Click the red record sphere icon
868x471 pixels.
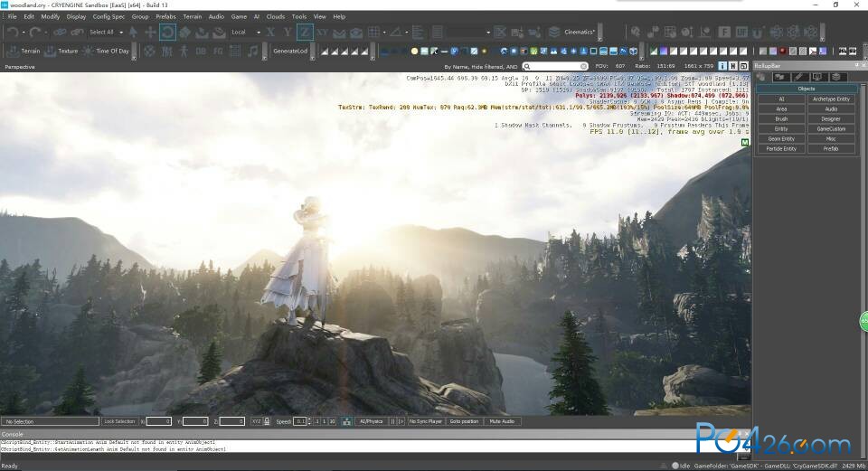[x=783, y=52]
